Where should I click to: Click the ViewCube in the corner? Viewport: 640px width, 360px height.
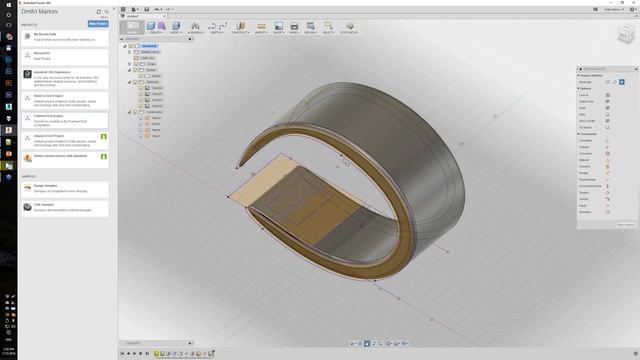pos(625,34)
